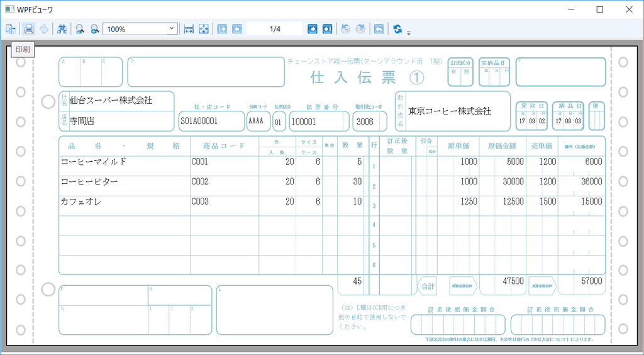
Task: Click the history forward (redo navigation) icon
Action: (x=360, y=29)
